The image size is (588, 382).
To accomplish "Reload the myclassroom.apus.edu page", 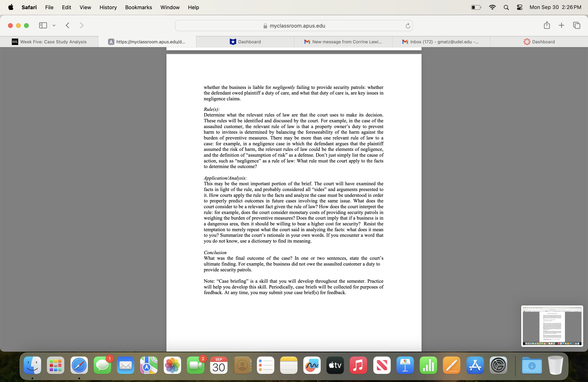I will click(x=408, y=26).
